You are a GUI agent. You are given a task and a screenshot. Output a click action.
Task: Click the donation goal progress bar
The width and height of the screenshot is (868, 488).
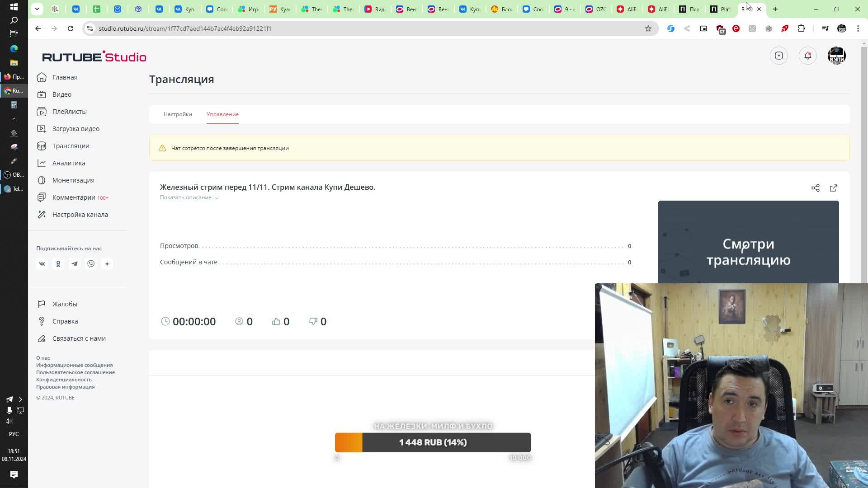coord(433,442)
